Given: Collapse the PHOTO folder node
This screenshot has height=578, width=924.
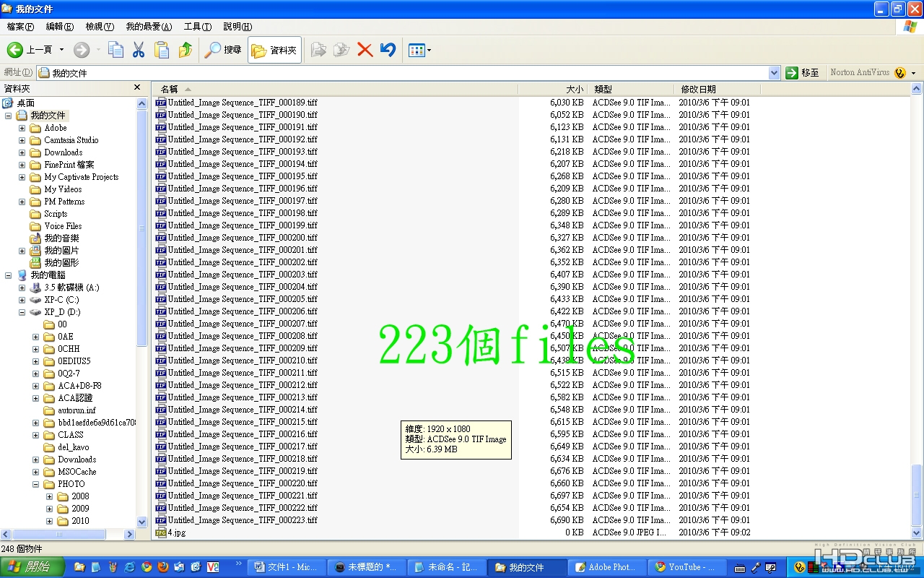Looking at the screenshot, I should pos(35,484).
